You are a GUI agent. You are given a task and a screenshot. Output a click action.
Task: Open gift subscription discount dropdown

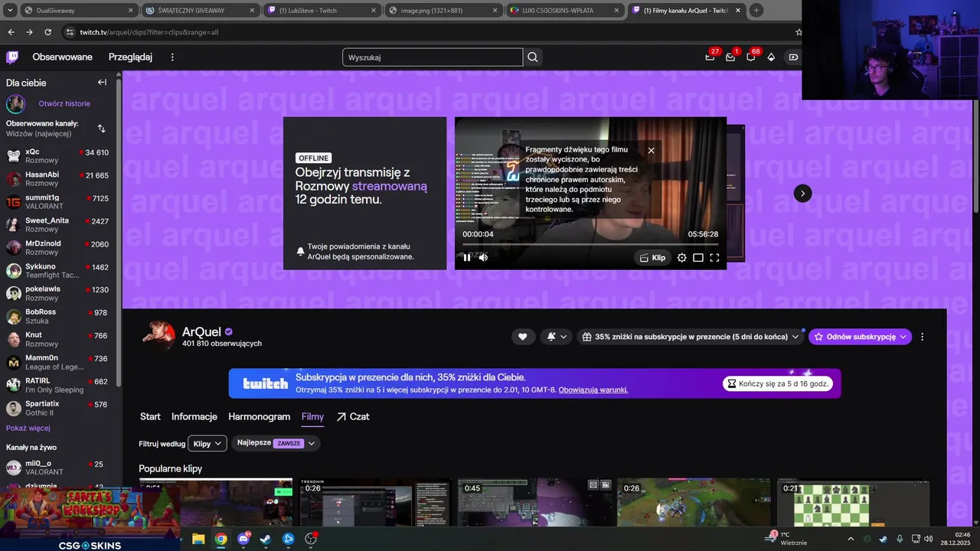point(691,337)
